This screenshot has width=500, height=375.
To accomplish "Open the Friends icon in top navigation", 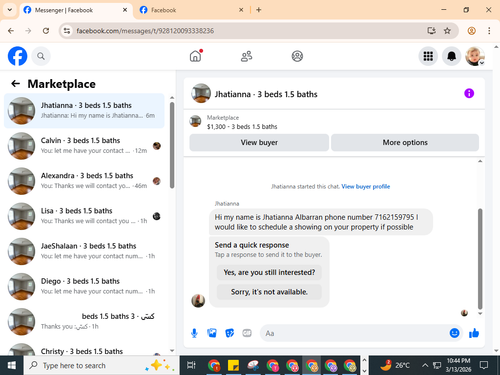I will 246,56.
